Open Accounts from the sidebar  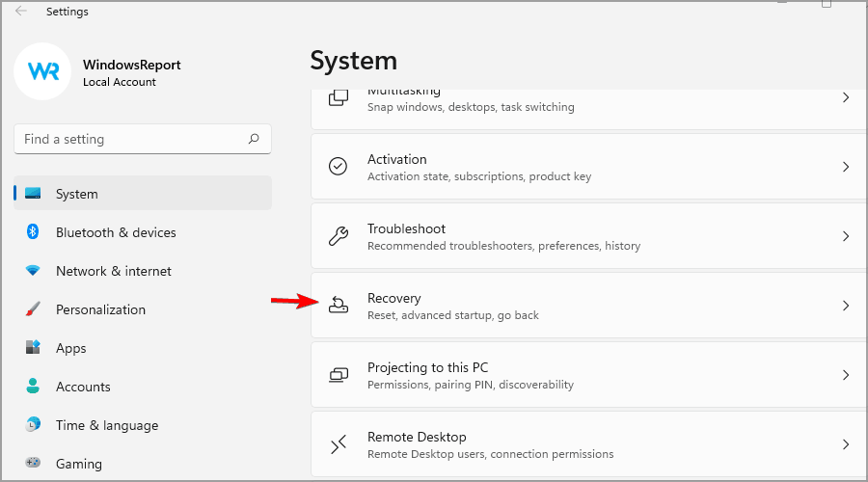point(83,387)
